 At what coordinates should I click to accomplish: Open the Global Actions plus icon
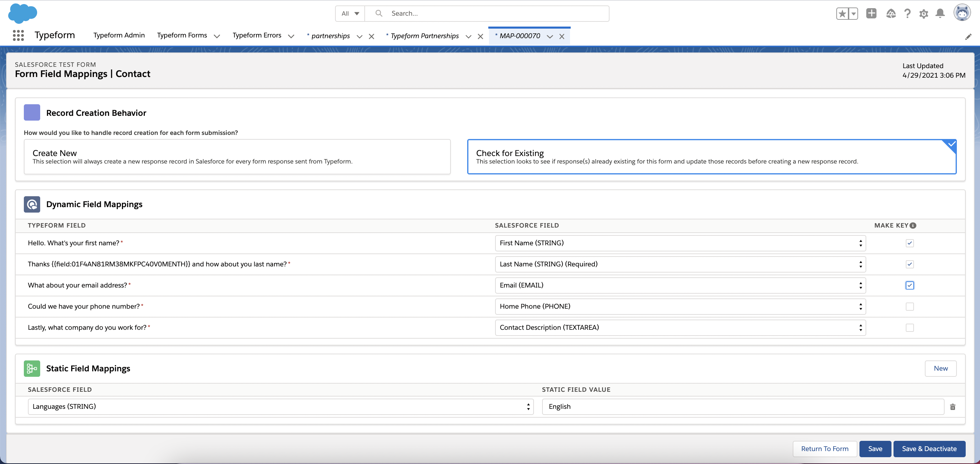click(871, 13)
